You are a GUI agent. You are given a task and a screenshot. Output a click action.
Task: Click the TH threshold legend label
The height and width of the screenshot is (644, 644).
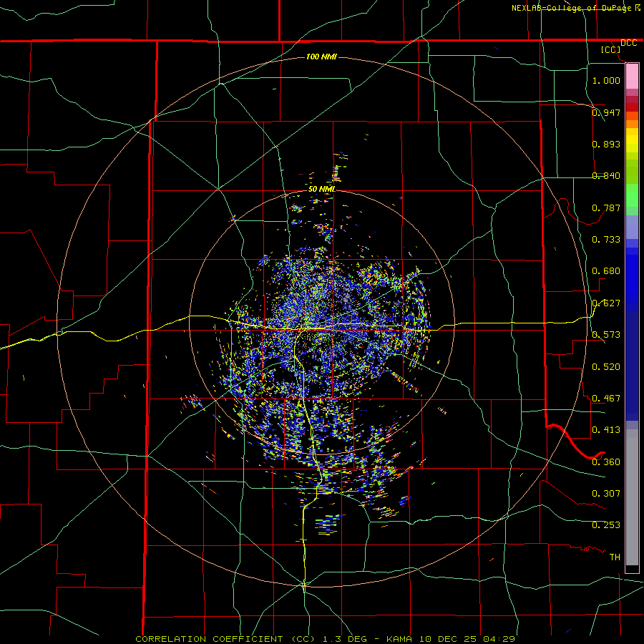click(615, 557)
